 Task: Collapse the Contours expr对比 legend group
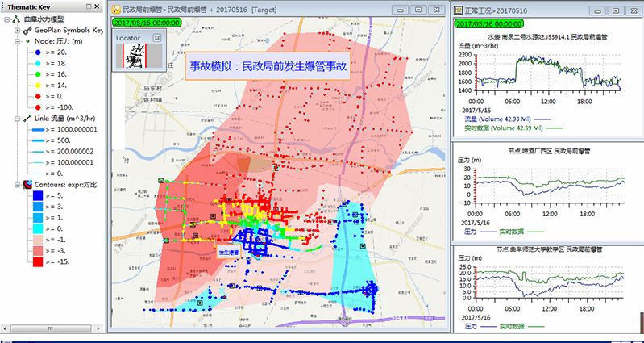[x=18, y=184]
